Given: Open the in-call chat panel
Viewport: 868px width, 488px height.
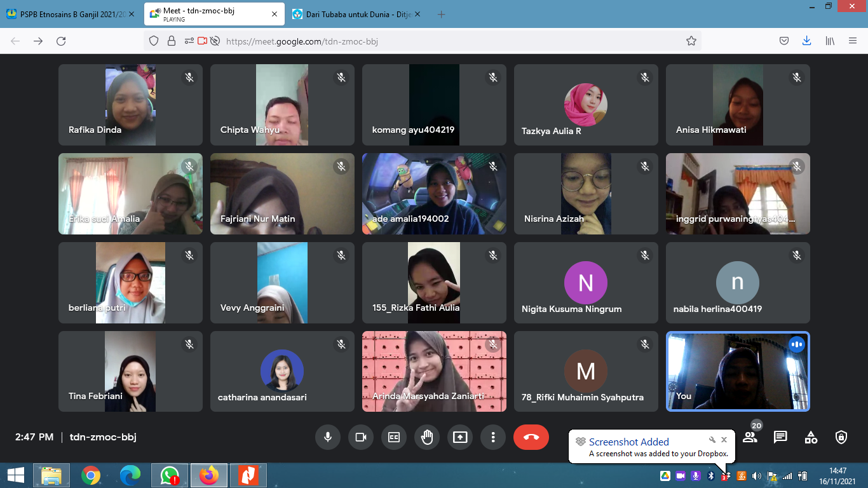Looking at the screenshot, I should click(x=780, y=437).
